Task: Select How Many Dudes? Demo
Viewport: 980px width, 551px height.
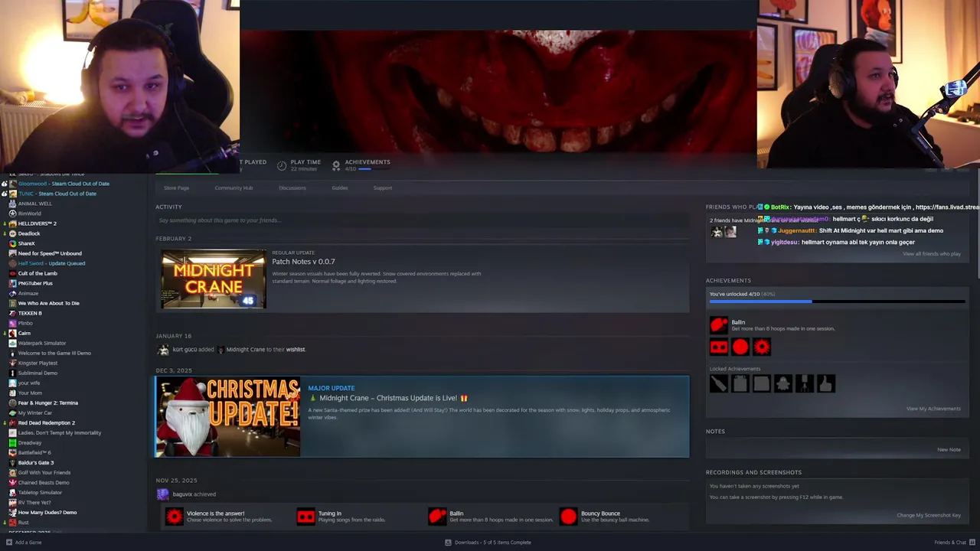Action: click(47, 512)
